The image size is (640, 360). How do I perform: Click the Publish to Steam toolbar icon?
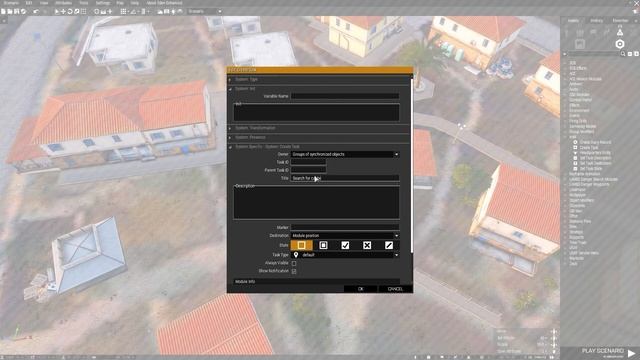pyautogui.click(x=24, y=11)
